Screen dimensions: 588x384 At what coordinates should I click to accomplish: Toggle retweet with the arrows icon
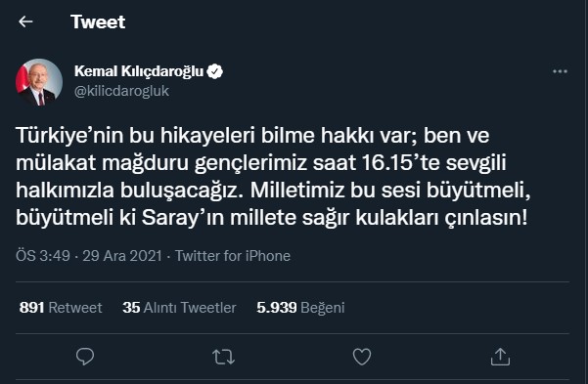223,357
